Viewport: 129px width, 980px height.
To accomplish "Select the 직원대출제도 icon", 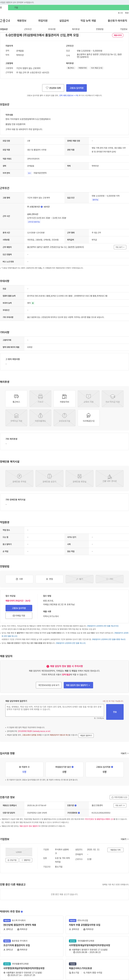I will click(x=40, y=418).
